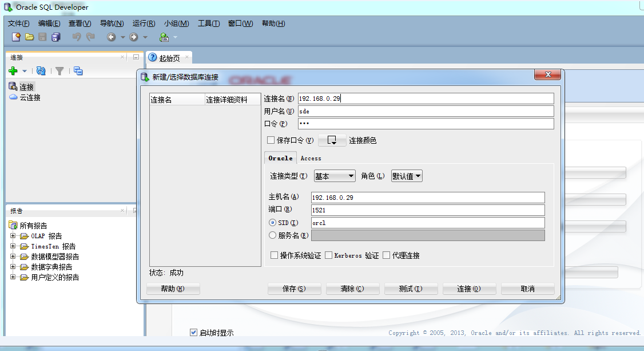
Task: Create a new file via toolbar icon
Action: pos(16,37)
